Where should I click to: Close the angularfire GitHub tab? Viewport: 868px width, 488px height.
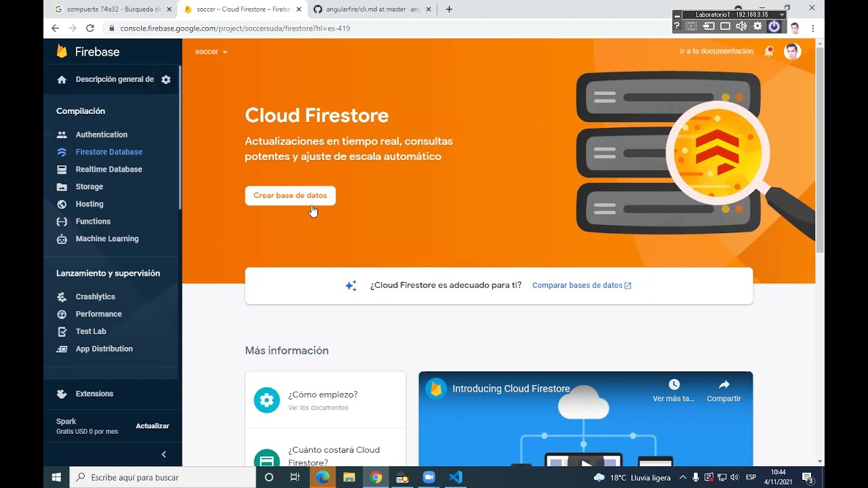pos(428,9)
